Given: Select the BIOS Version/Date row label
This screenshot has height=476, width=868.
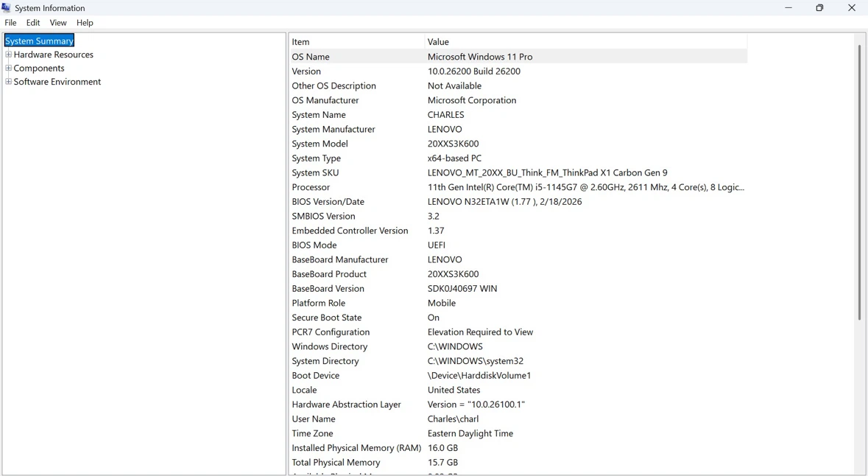Looking at the screenshot, I should (328, 202).
